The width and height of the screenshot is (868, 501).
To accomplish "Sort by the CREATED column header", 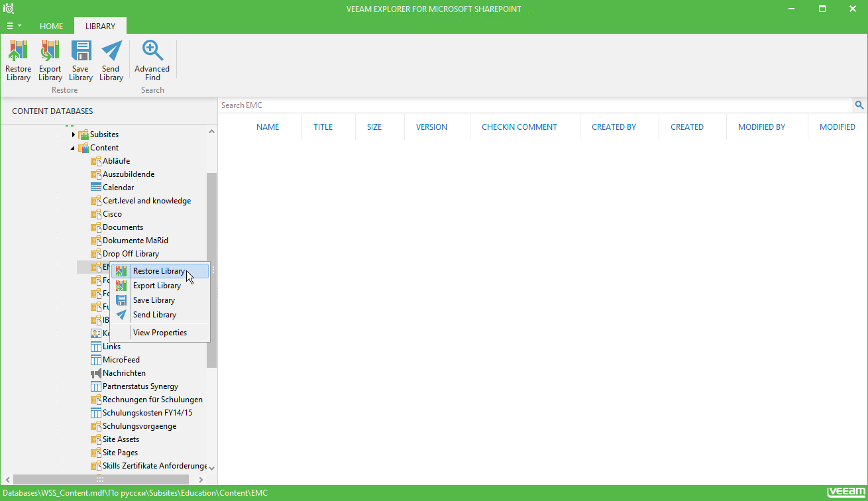I will pyautogui.click(x=687, y=127).
